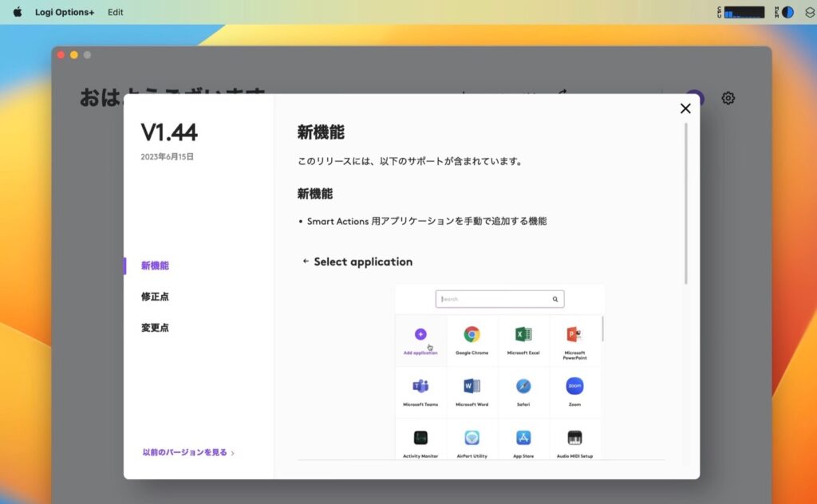
Task: Open Logi Options+ settings via the gear icon
Action: coord(727,97)
